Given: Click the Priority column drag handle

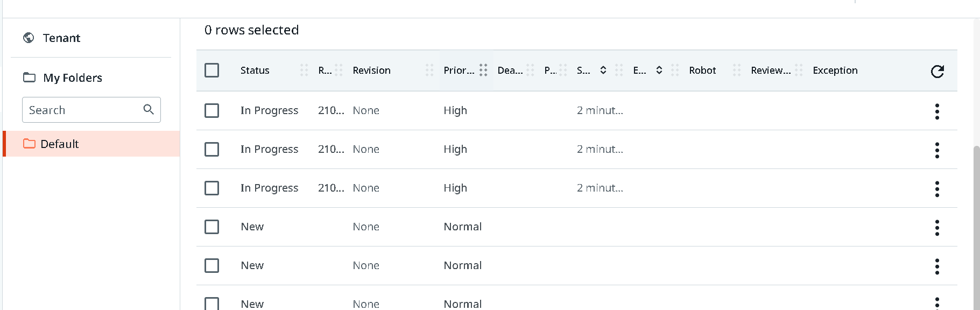Looking at the screenshot, I should point(483,71).
